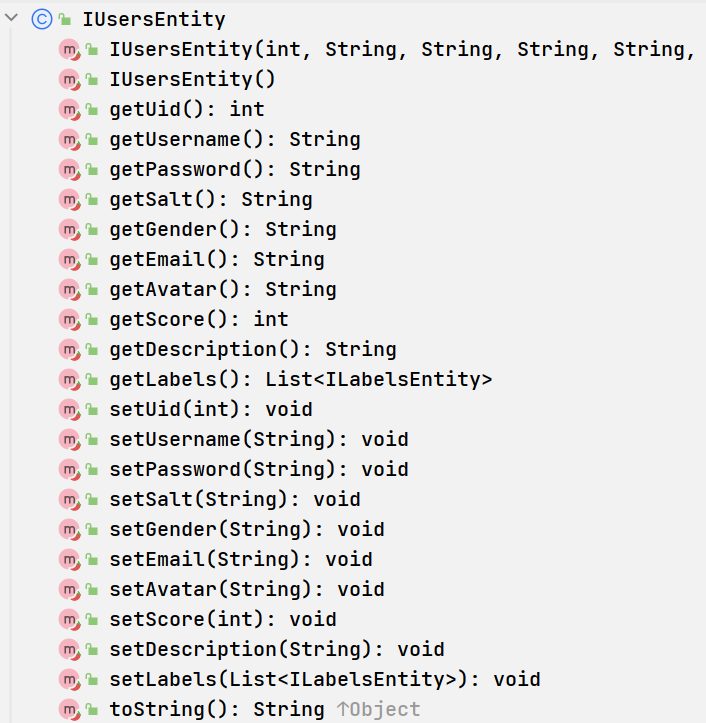Click method icon next to setLabels

(x=69, y=679)
